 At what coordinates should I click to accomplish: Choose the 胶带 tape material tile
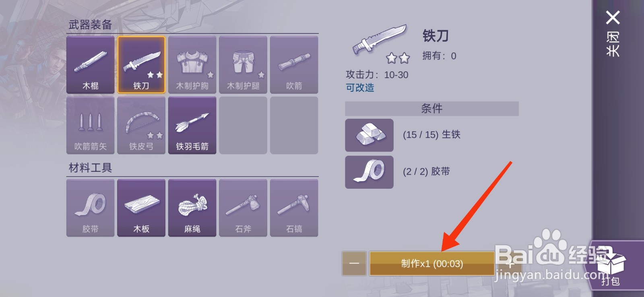coord(90,208)
